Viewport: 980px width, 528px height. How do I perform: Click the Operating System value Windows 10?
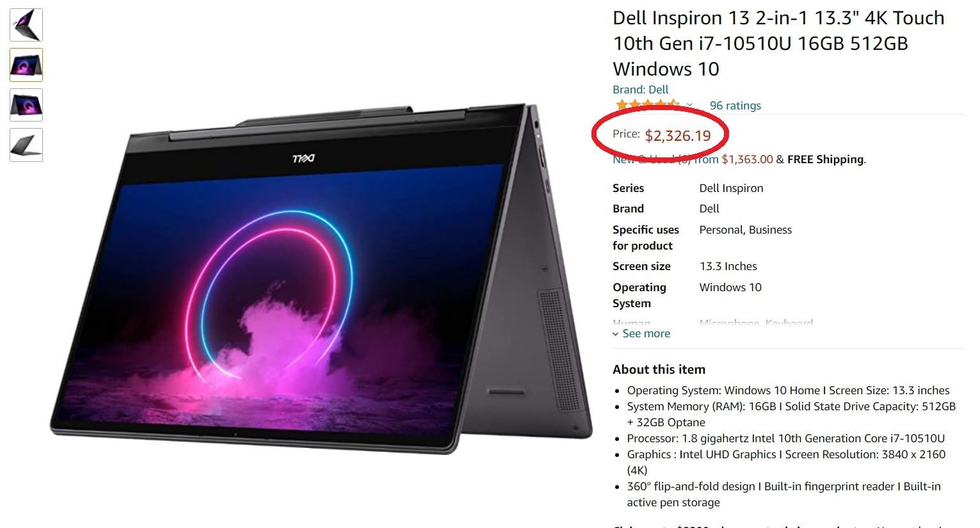730,287
